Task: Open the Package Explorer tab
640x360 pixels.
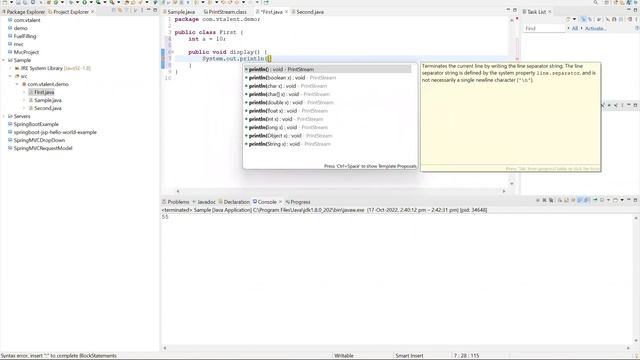Action: pyautogui.click(x=25, y=12)
